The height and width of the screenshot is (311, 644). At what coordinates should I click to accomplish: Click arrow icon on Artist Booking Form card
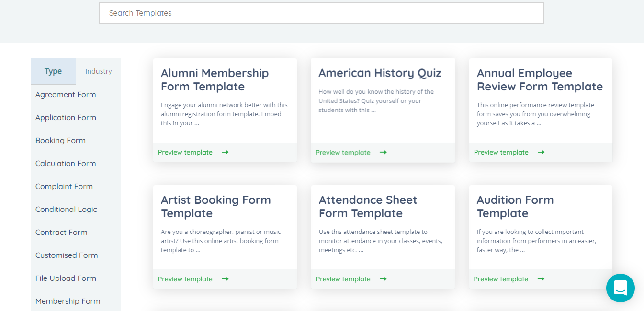pyautogui.click(x=225, y=279)
